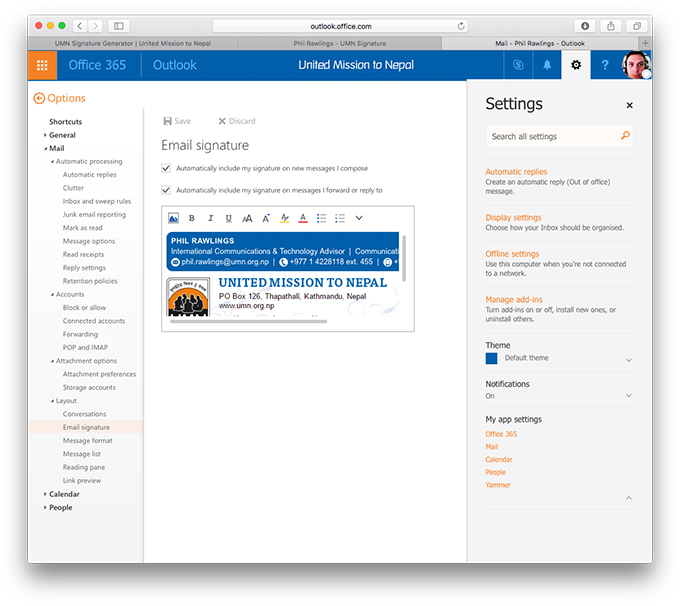Apply numbered list formatting
The width and height of the screenshot is (680, 606).
(340, 218)
